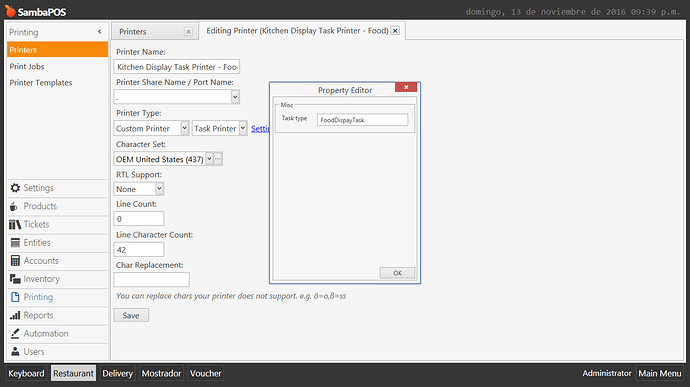The image size is (690, 387).
Task: Close the Printers tab
Action: [188, 32]
